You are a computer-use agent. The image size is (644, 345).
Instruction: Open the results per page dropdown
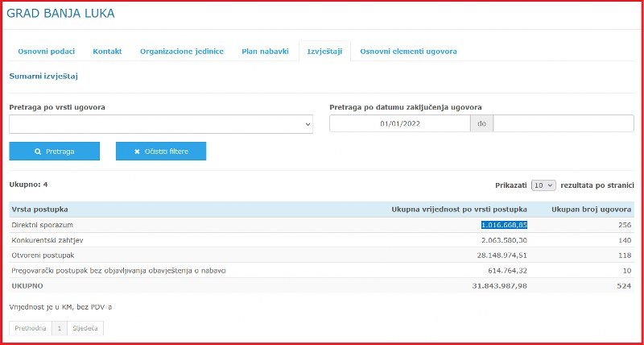click(543, 185)
